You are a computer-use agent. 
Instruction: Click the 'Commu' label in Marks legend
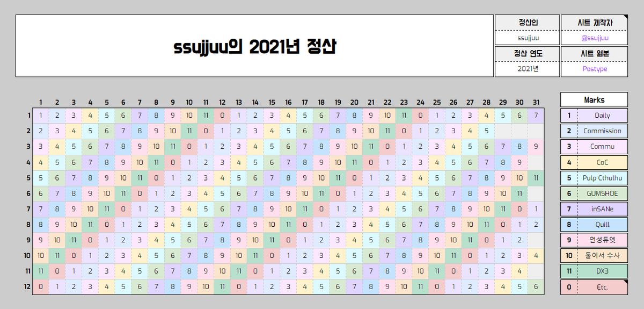pyautogui.click(x=602, y=146)
